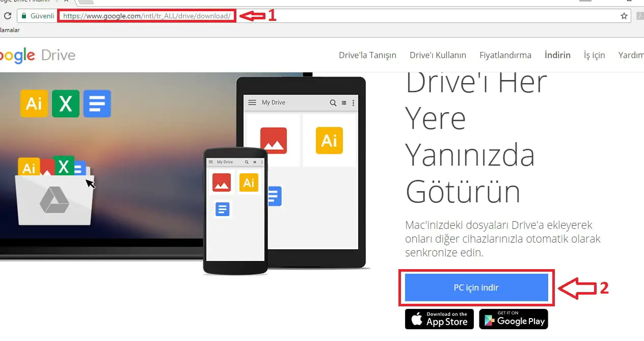Click the Uygulamalar bookmark on the bookmarks bar
This screenshot has height=341, width=644.
click(9, 29)
